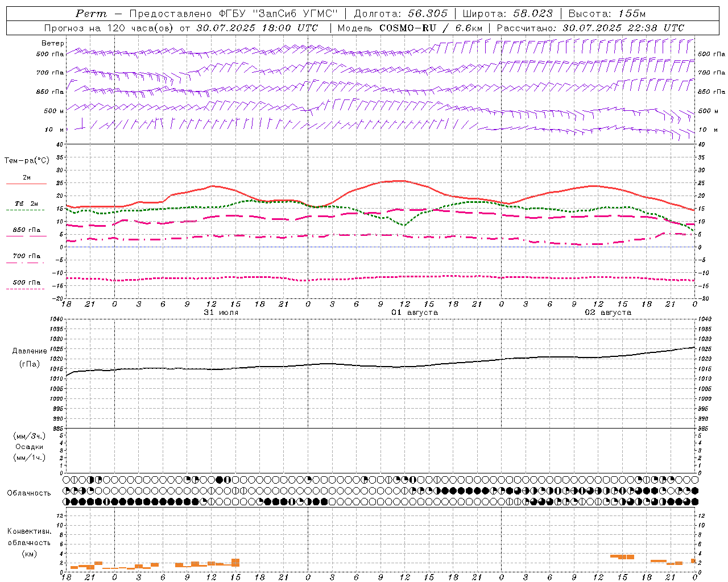Click the Прогноз на 120 часа(ов) text
Screen dimensions: 728x582
tap(110, 28)
